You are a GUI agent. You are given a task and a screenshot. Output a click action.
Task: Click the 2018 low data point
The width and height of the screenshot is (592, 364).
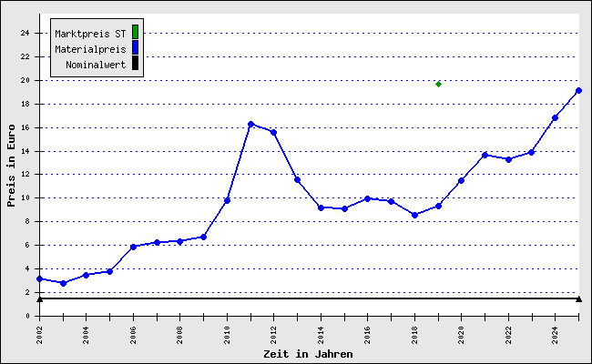(x=415, y=215)
